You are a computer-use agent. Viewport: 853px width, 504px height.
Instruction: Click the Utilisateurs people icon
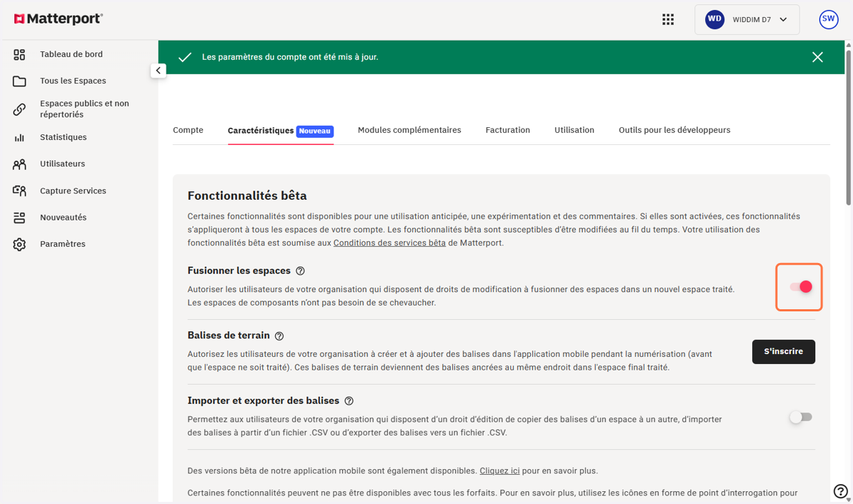click(19, 164)
